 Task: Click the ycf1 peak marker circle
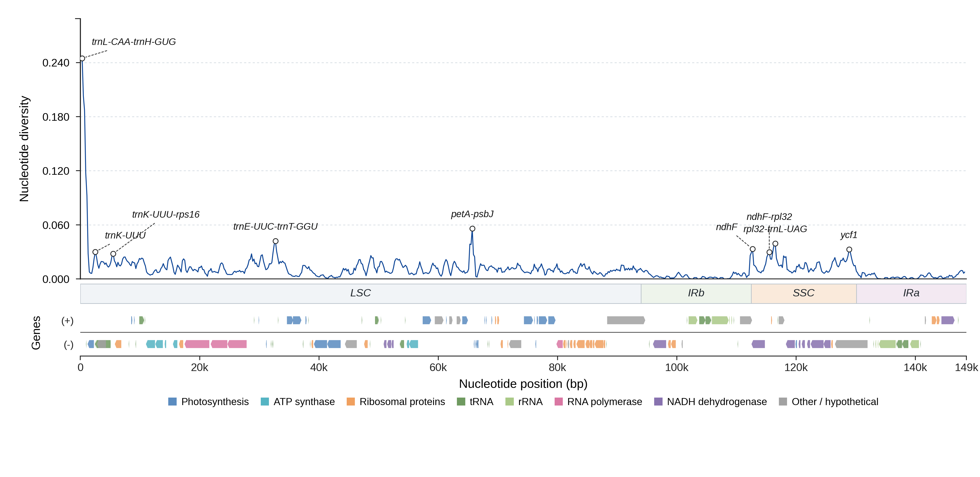849,250
